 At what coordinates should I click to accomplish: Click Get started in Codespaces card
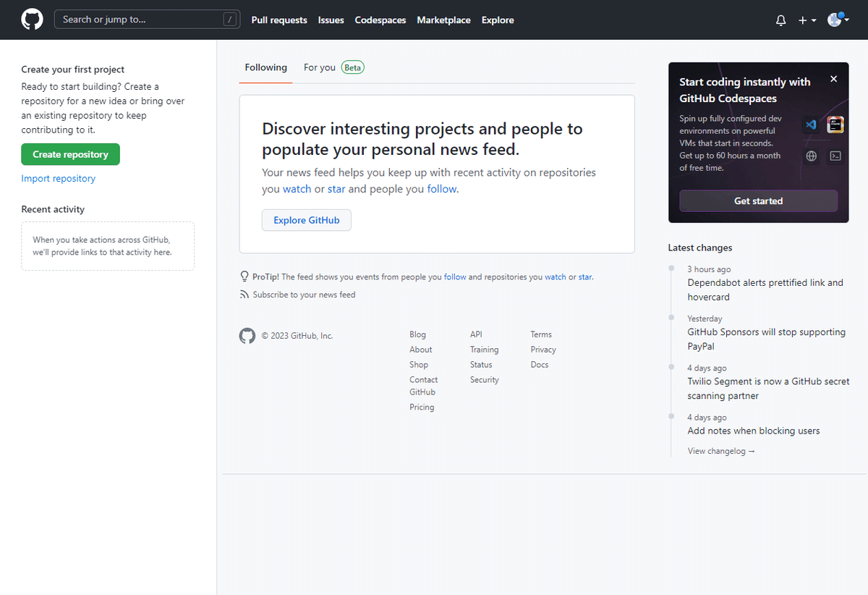(x=758, y=201)
